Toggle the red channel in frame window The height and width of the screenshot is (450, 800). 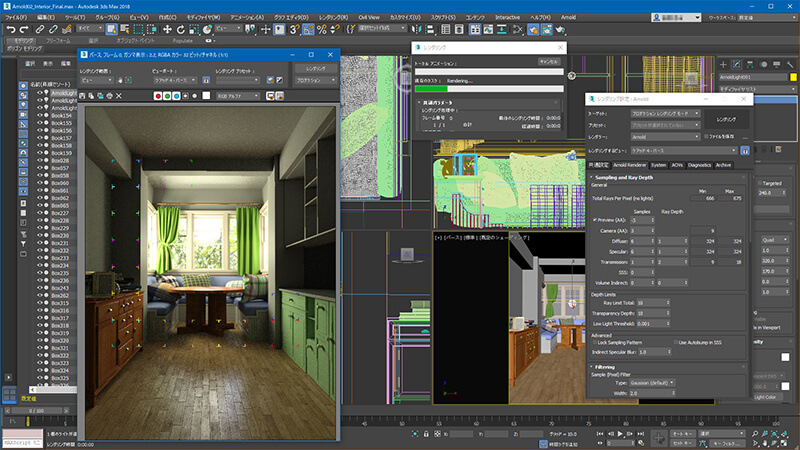pos(158,95)
